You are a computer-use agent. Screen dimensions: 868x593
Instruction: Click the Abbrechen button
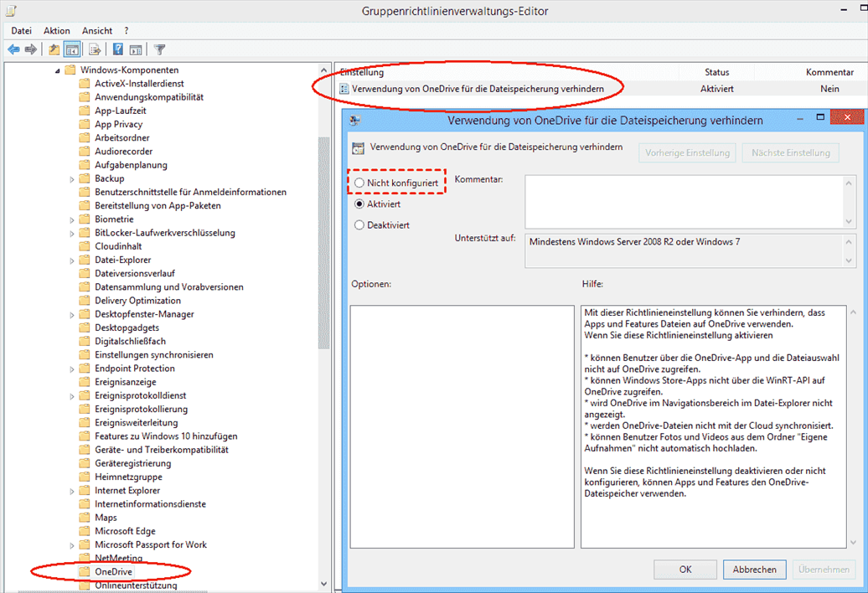point(754,570)
